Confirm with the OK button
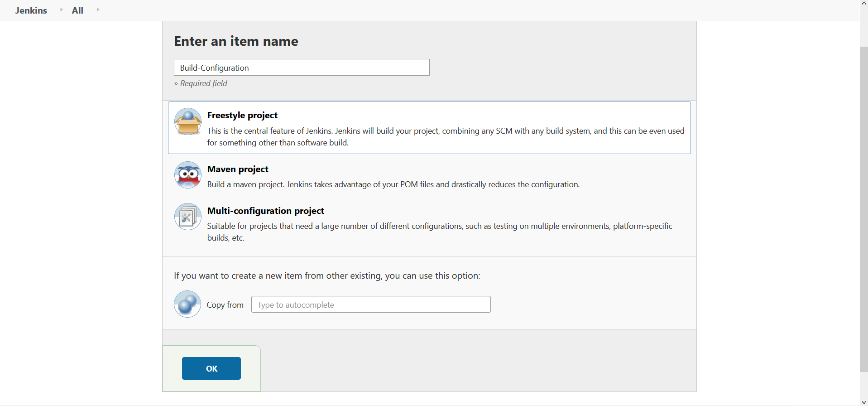 [x=211, y=368]
